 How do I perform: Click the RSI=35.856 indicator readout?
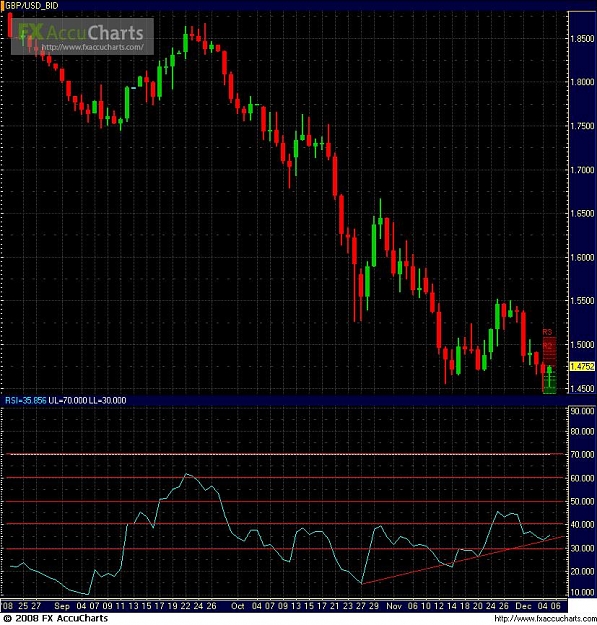tap(26, 400)
